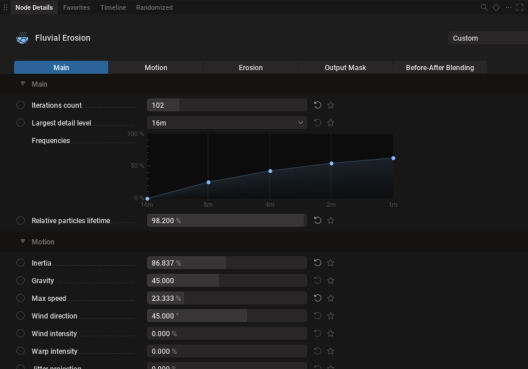Toggle the Iterations count circle button
The height and width of the screenshot is (369, 528).
21,105
